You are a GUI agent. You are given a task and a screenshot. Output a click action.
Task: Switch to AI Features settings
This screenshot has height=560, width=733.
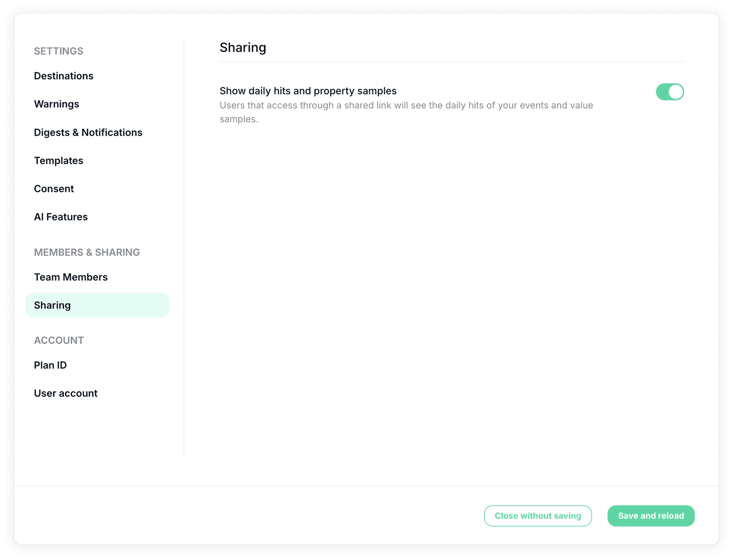point(61,217)
